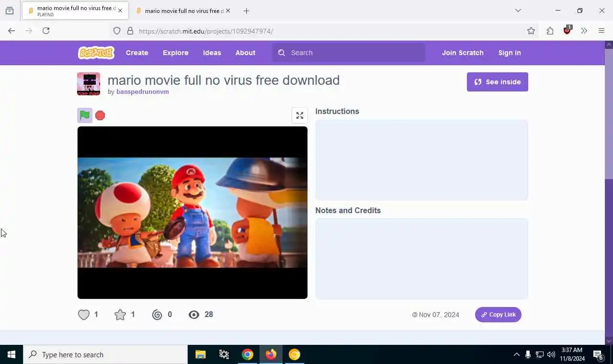List all tabs dropdown arrow
Viewport: 613px width, 364px height.
518,11
